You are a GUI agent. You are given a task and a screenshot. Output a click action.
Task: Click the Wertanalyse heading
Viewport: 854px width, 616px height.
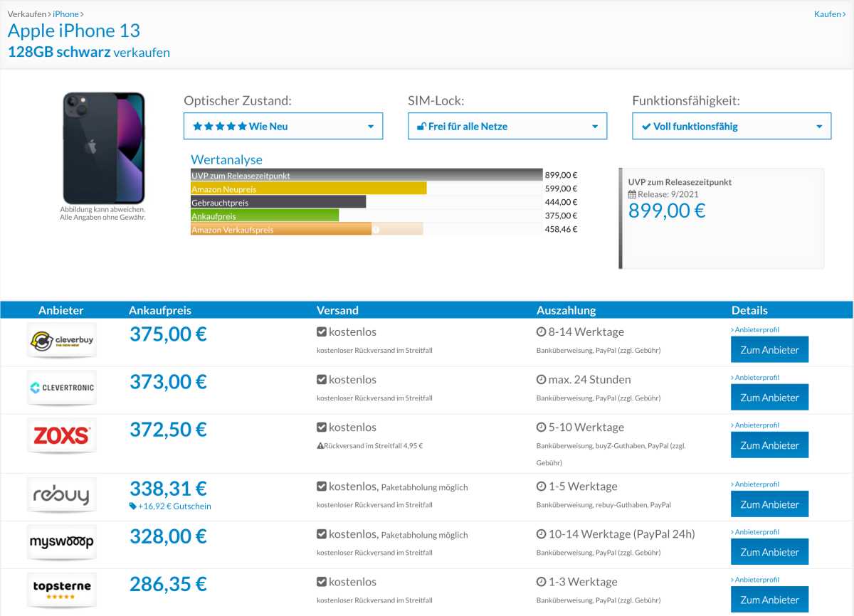pyautogui.click(x=226, y=160)
